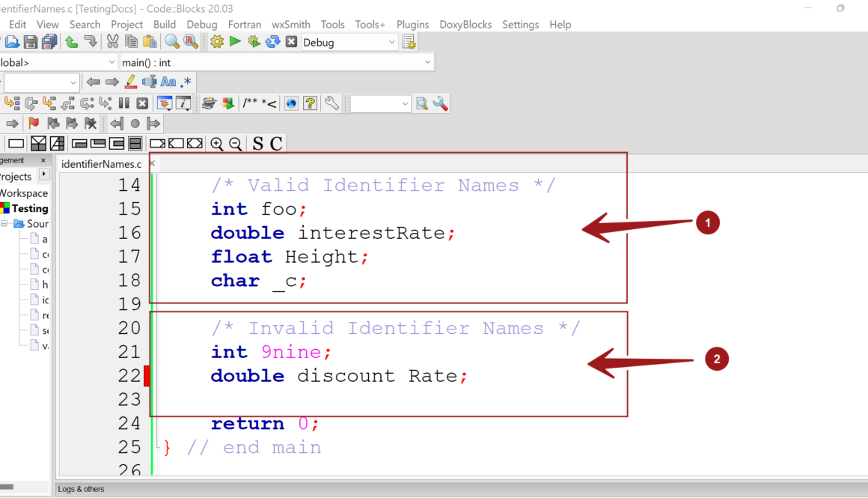The width and height of the screenshot is (868, 498).
Task: Open the Fortran menu
Action: (245, 24)
